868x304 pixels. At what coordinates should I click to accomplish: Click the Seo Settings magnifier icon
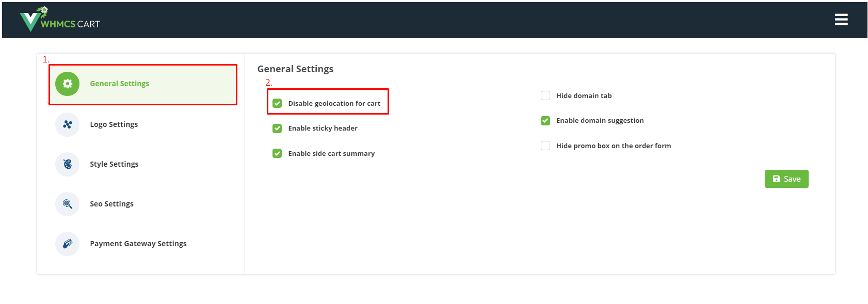68,204
